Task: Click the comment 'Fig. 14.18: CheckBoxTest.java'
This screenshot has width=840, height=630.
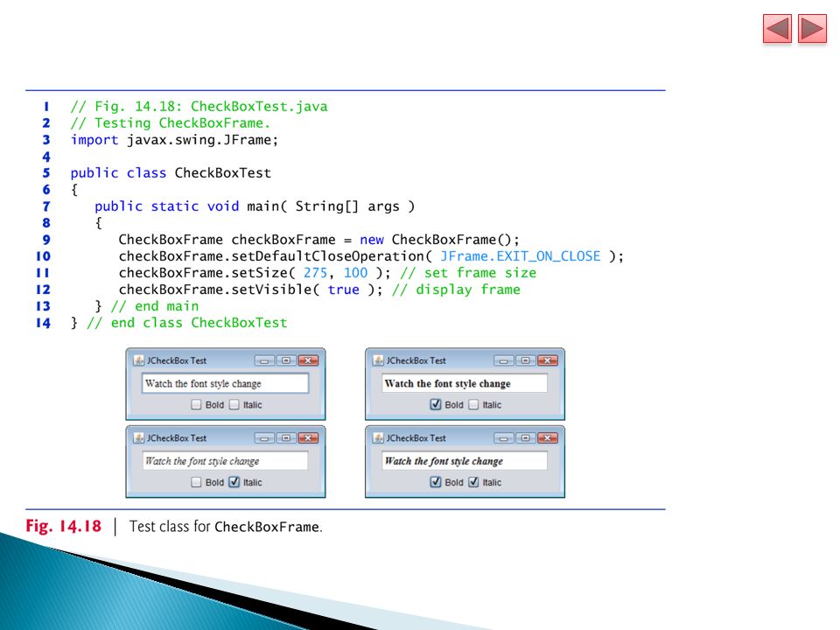Action: pos(199,106)
